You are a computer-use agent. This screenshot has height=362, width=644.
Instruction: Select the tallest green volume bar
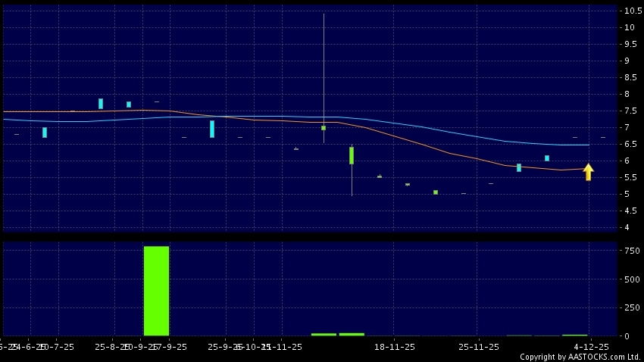point(156,291)
